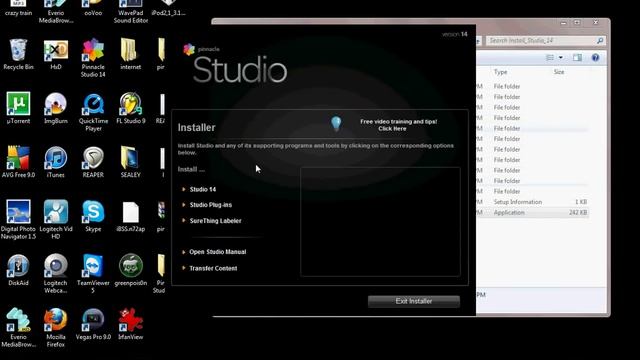Open TeamViewer 5 desktop shortcut
Screen dimensions: 640x360
click(93, 273)
